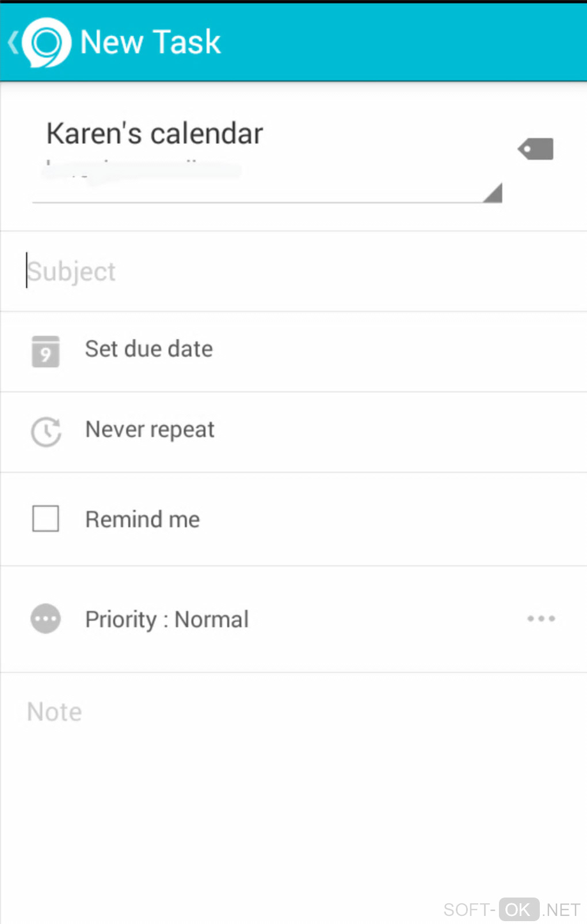Viewport: 587px width, 924px height.
Task: Expand calendar selector with triangle arrow
Action: 493,193
